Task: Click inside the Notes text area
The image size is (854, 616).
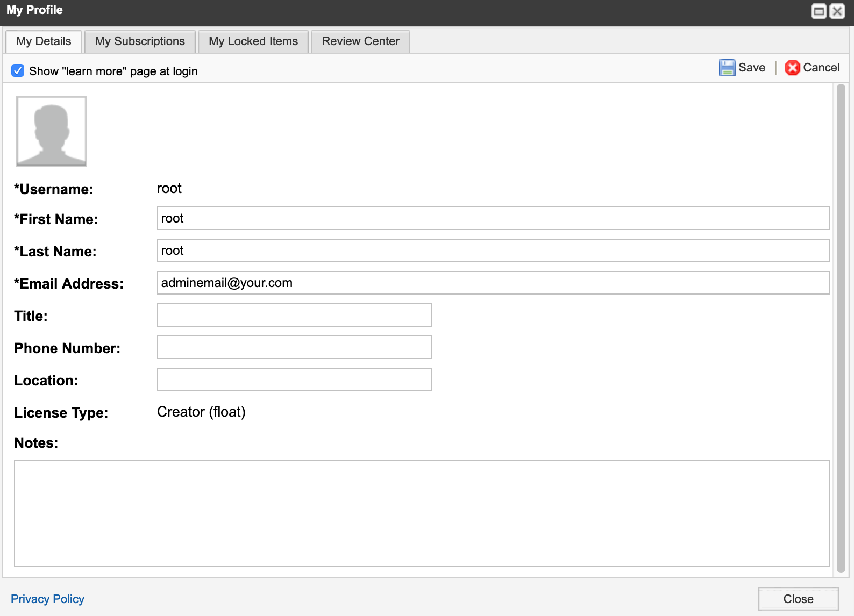Action: (x=422, y=513)
